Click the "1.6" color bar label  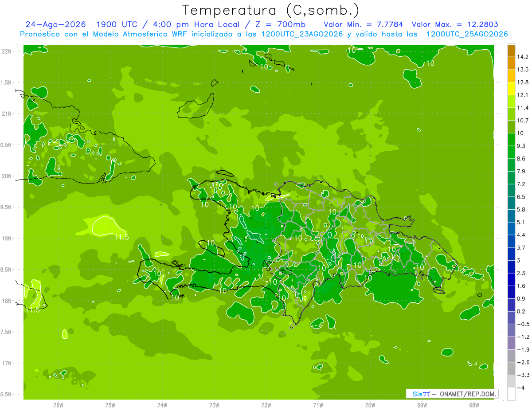521,286
